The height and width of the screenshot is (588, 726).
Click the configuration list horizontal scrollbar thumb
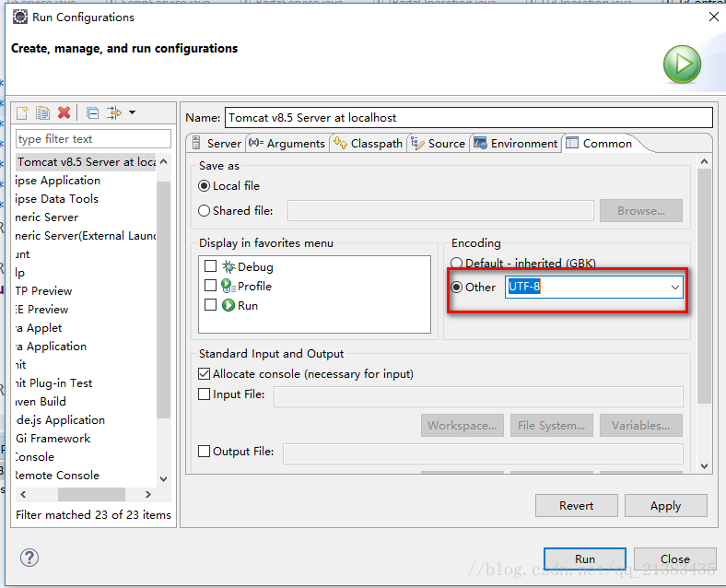91,495
